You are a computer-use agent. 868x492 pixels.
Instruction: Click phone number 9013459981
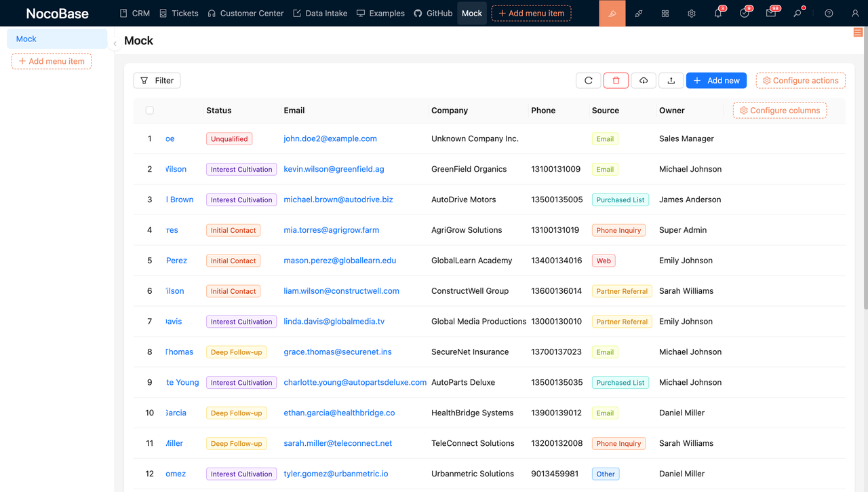pos(555,474)
